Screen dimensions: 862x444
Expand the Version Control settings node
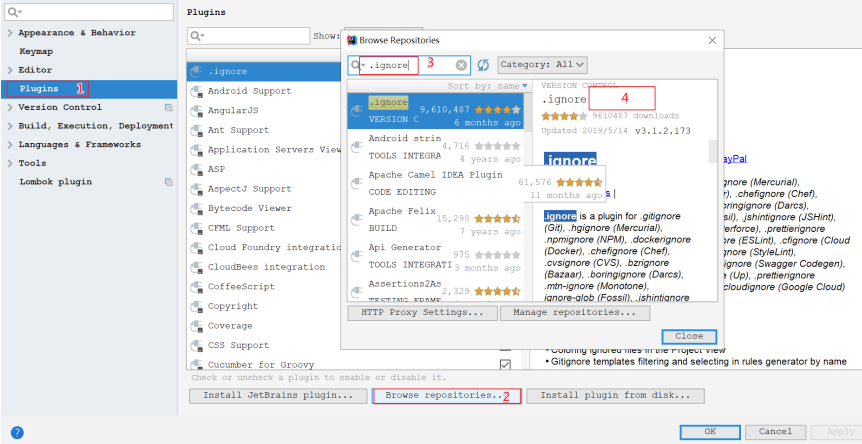click(x=10, y=108)
